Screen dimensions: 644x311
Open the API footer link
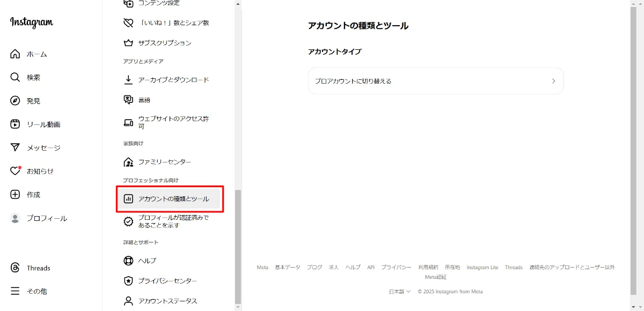point(371,267)
